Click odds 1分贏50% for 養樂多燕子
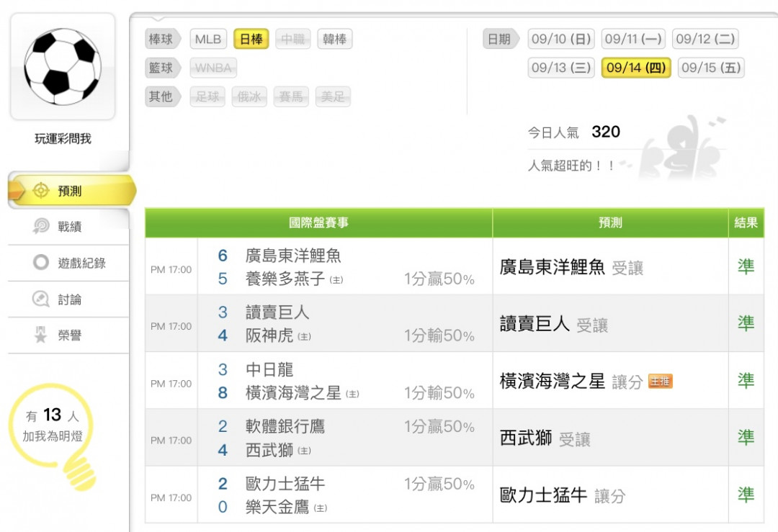The image size is (778, 532). (439, 279)
